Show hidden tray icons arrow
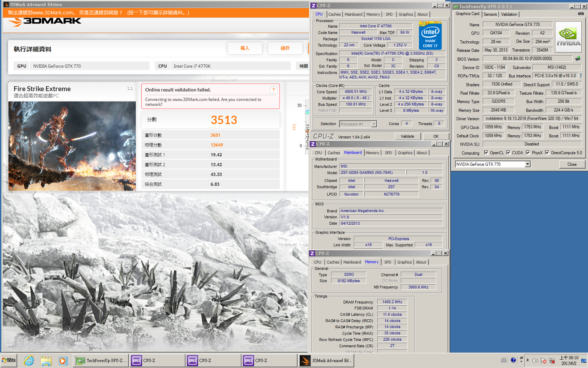This screenshot has height=368, width=588. [527, 360]
